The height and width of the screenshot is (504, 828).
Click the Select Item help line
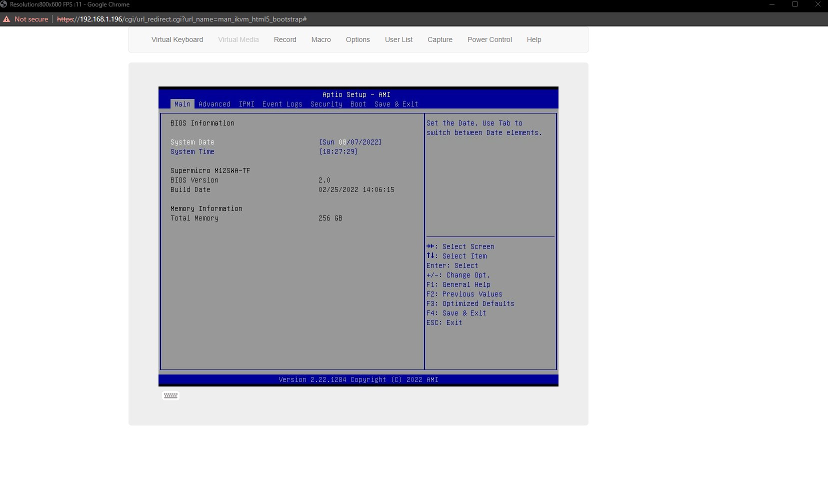click(456, 256)
